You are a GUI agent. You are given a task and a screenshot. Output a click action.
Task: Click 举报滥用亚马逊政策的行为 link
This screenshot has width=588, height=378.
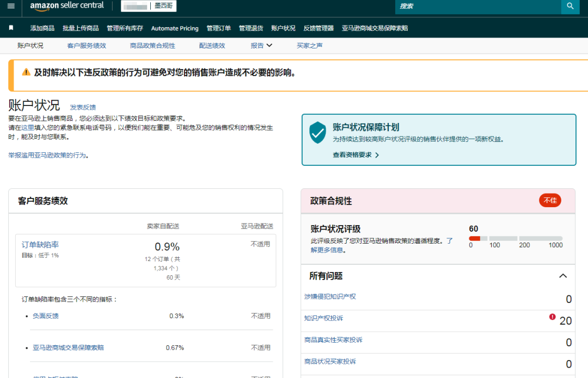(x=47, y=155)
